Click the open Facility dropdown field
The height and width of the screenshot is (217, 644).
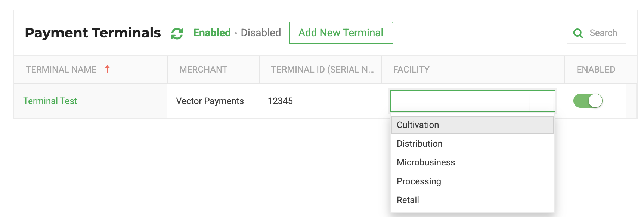[473, 101]
